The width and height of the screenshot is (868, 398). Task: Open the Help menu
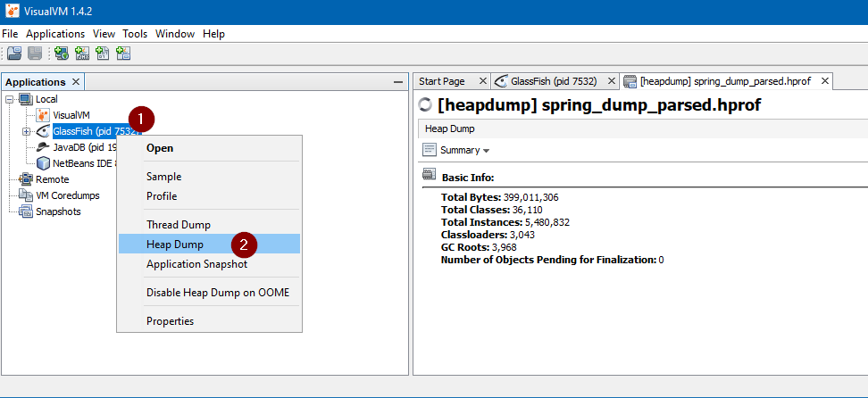[x=213, y=34]
